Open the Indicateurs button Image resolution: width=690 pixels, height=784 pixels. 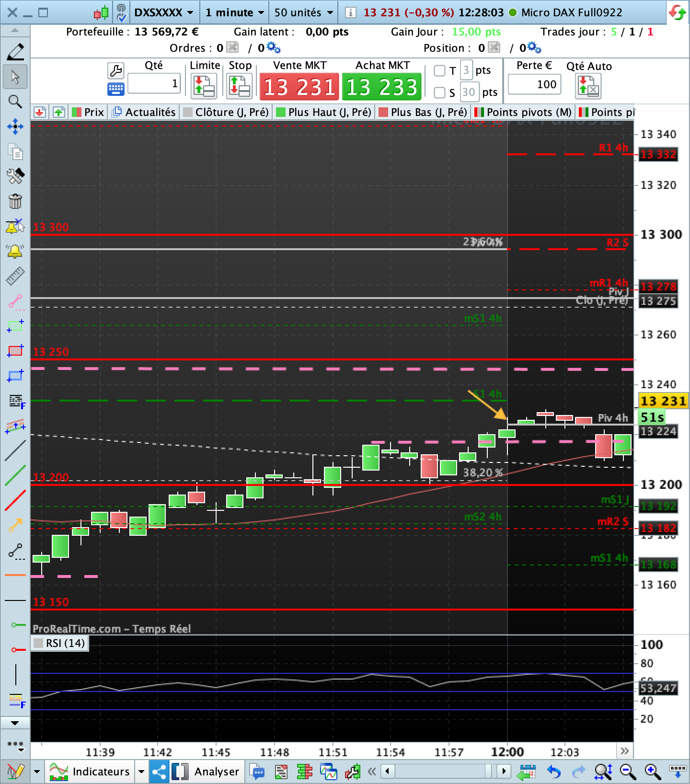tap(90, 772)
